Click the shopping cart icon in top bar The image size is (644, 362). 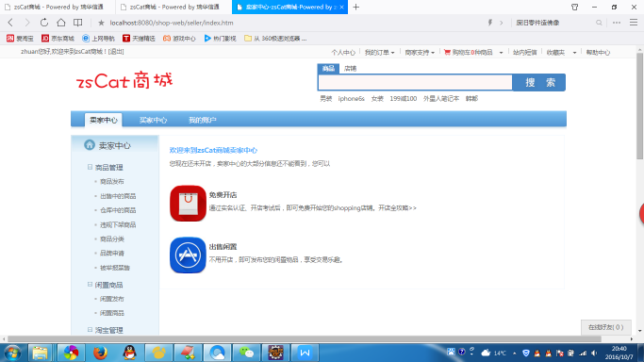click(x=447, y=52)
